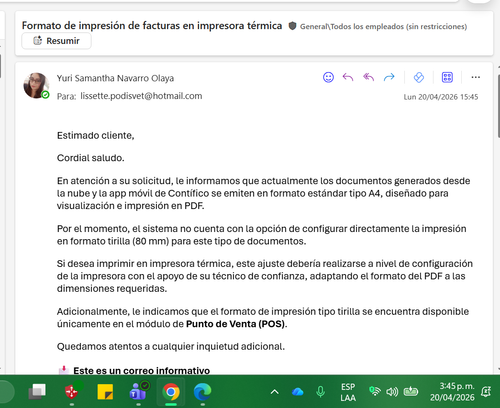The height and width of the screenshot is (408, 500).
Task: Open Microsoft Teams from the taskbar
Action: [x=138, y=391]
